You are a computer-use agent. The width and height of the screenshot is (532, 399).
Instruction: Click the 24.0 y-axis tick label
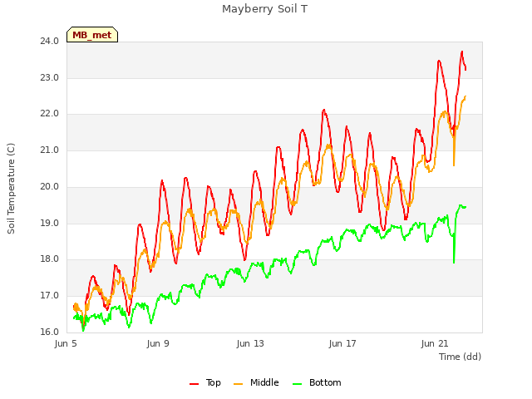point(49,42)
